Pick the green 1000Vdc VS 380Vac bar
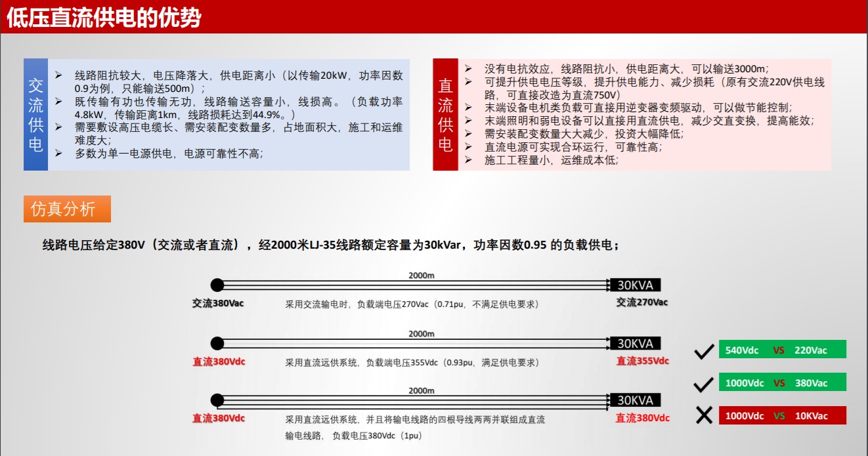The height and width of the screenshot is (456, 868). (782, 383)
